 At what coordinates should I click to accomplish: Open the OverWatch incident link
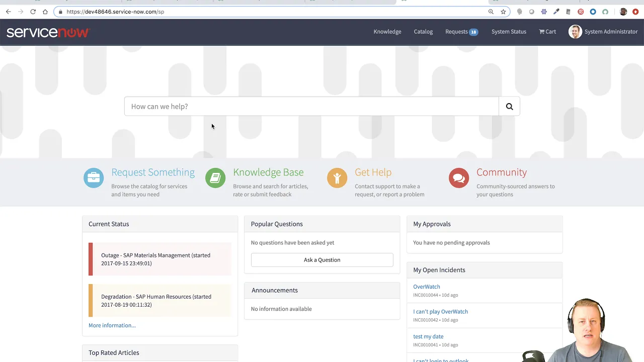pyautogui.click(x=426, y=287)
